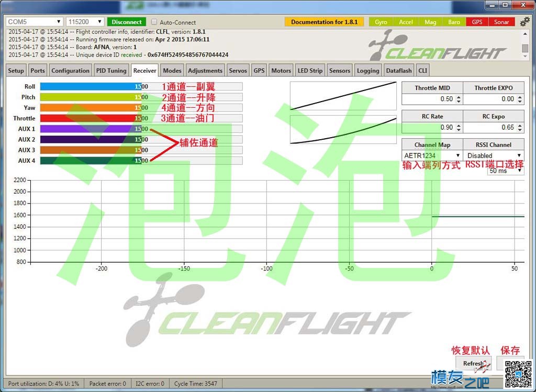Open the settings gear icon

(524, 22)
